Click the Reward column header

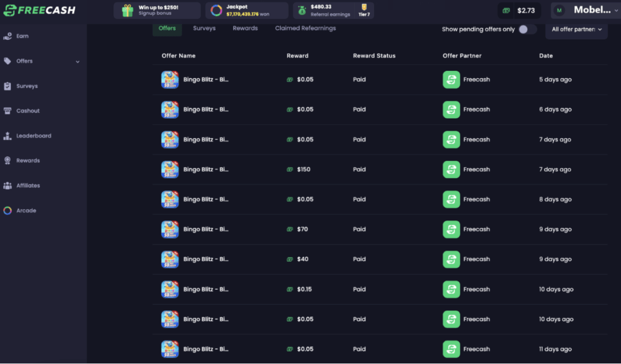tap(297, 56)
